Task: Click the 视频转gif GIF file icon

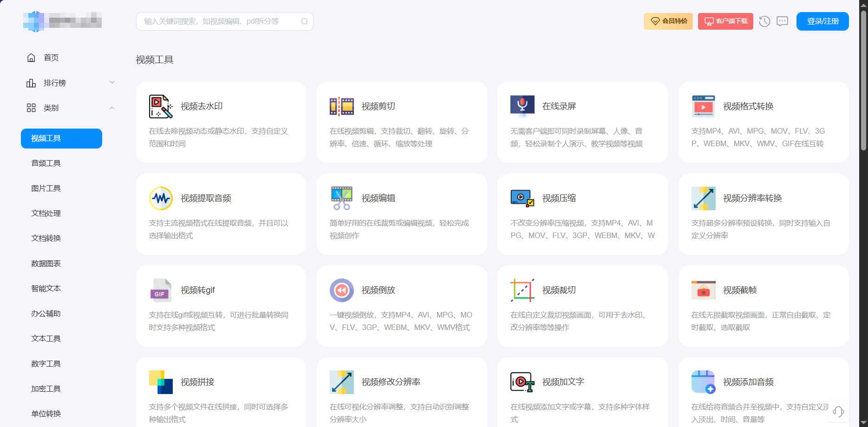Action: (x=161, y=290)
